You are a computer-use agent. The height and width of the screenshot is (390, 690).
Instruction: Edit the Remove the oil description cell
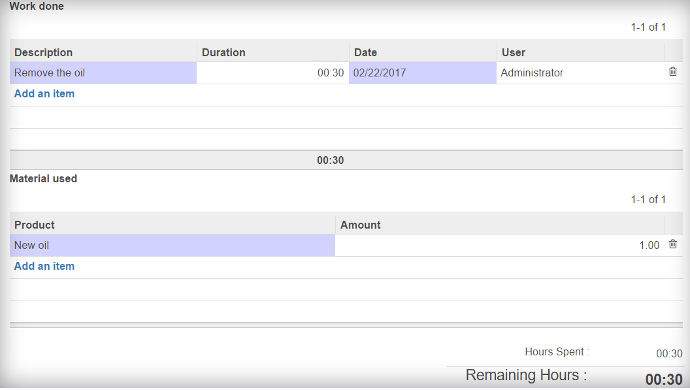(103, 73)
